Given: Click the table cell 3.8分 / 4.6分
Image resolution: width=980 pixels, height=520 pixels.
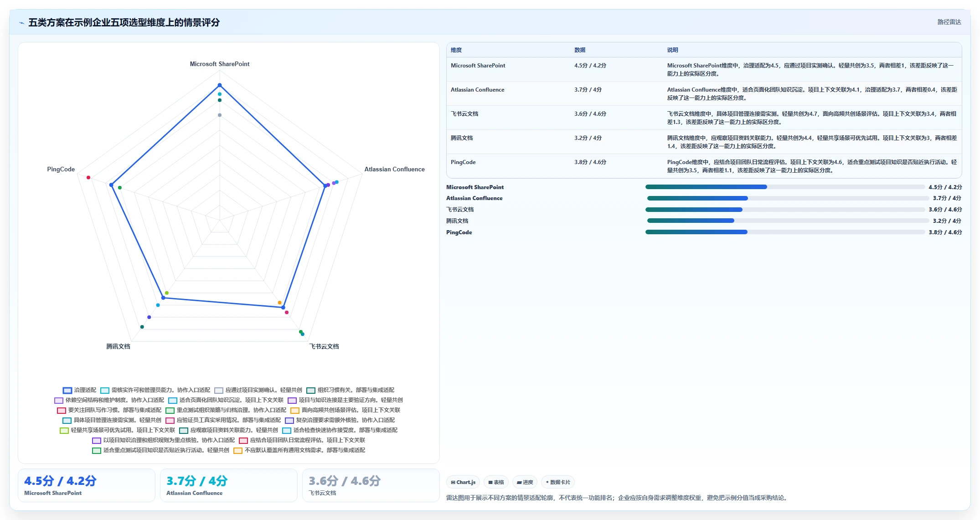Looking at the screenshot, I should [x=590, y=162].
